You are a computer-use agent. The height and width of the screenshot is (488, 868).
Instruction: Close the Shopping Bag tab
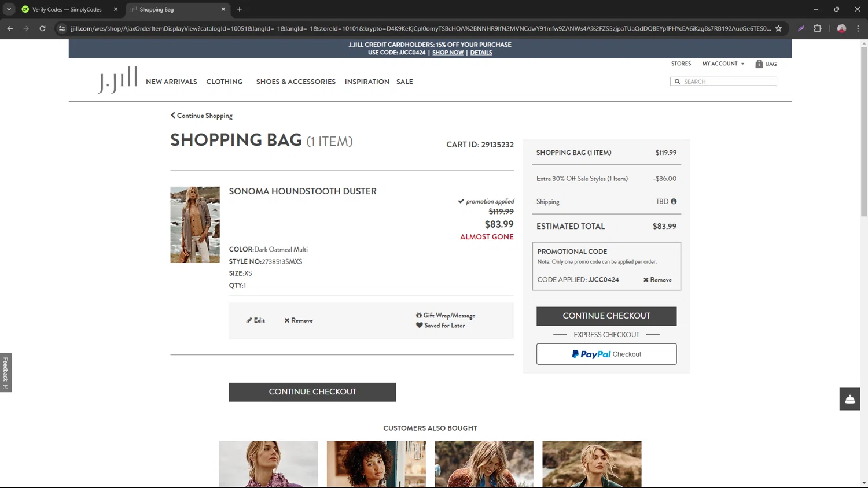(x=223, y=9)
